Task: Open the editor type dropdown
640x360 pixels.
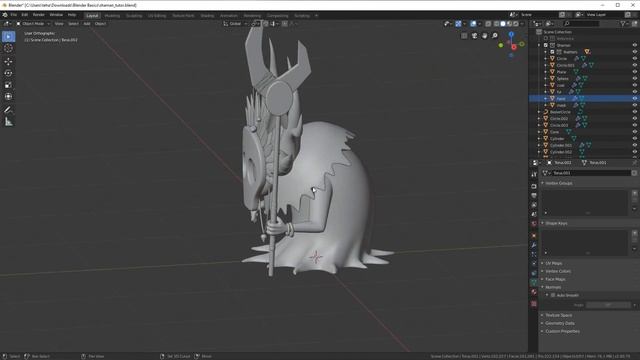Action: [x=7, y=24]
